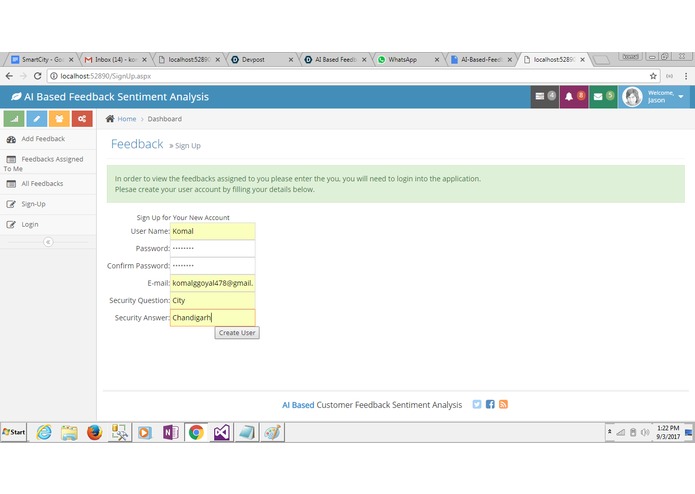Image resolution: width=695 pixels, height=494 pixels.
Task: Click the Confirm Password input field
Action: 212,266
